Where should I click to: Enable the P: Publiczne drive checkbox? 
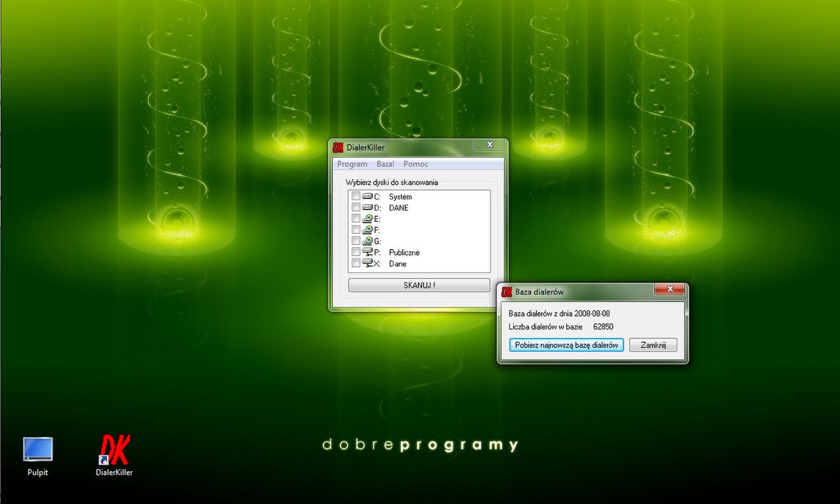pos(356,252)
